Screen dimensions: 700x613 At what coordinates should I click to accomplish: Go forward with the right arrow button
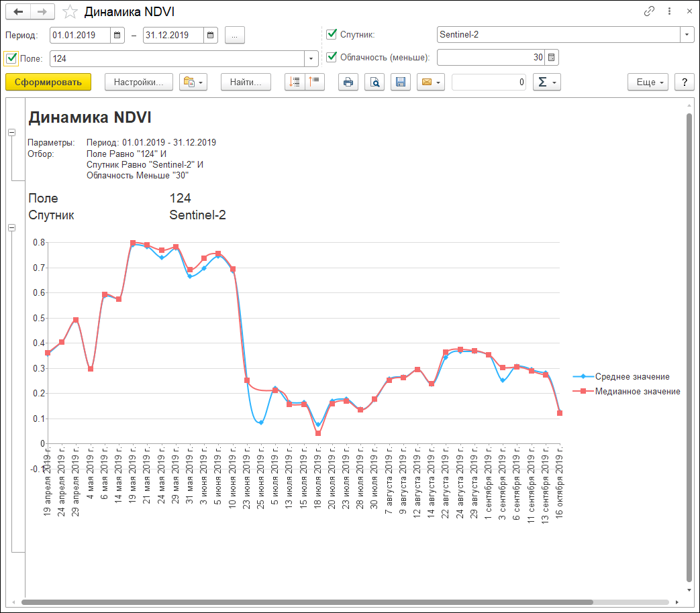click(x=42, y=11)
